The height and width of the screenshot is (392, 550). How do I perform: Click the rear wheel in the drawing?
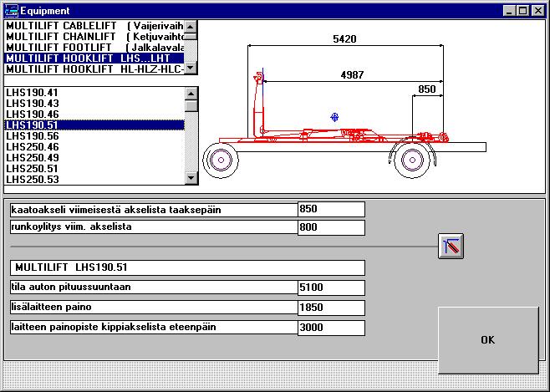tap(413, 160)
